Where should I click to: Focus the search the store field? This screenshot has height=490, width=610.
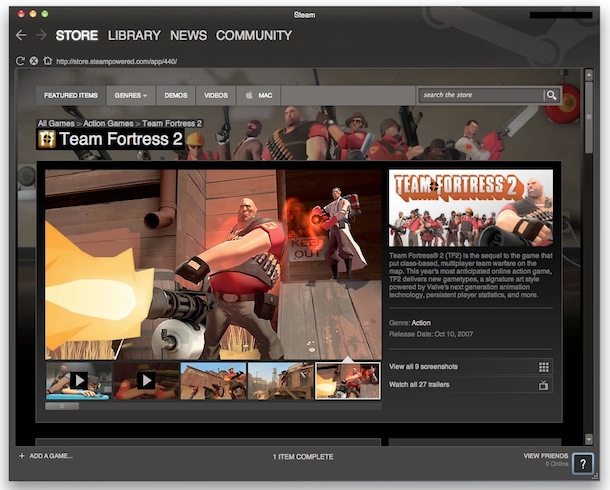(481, 95)
